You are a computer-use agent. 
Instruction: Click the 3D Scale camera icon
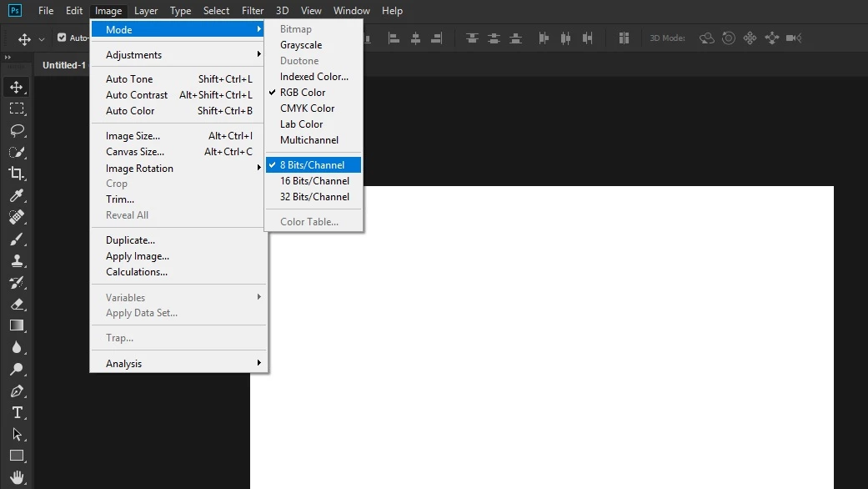click(x=794, y=38)
